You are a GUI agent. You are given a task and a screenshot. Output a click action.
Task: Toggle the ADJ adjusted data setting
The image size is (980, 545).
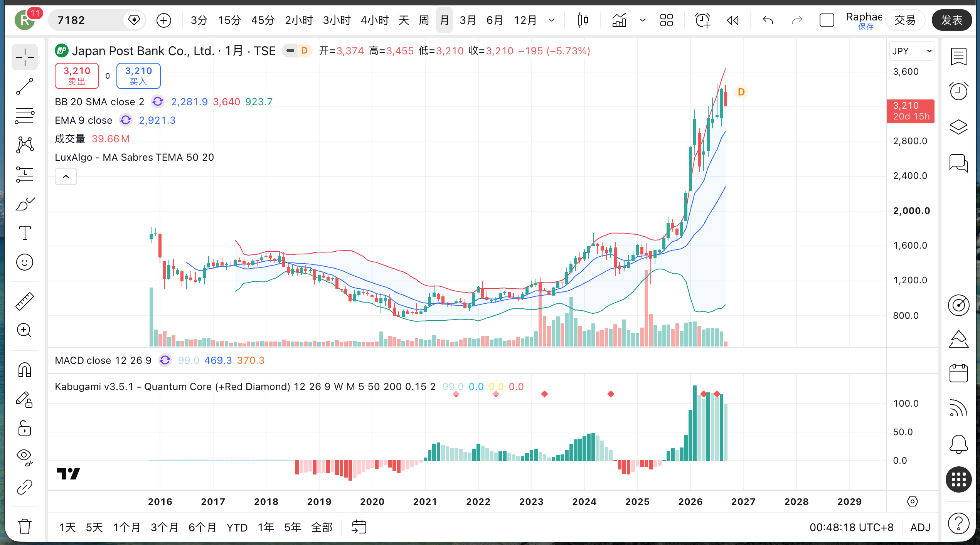pos(920,527)
